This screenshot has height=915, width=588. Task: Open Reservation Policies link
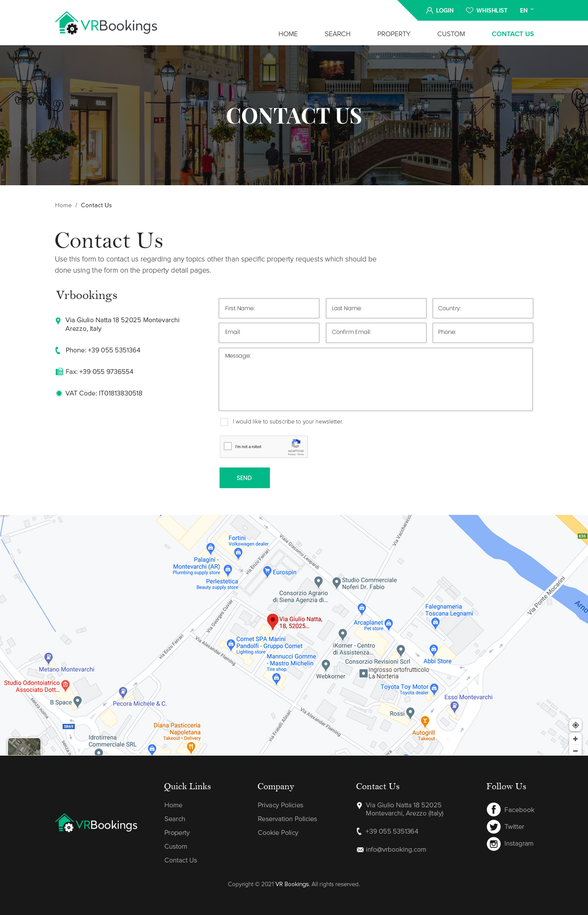tap(288, 819)
